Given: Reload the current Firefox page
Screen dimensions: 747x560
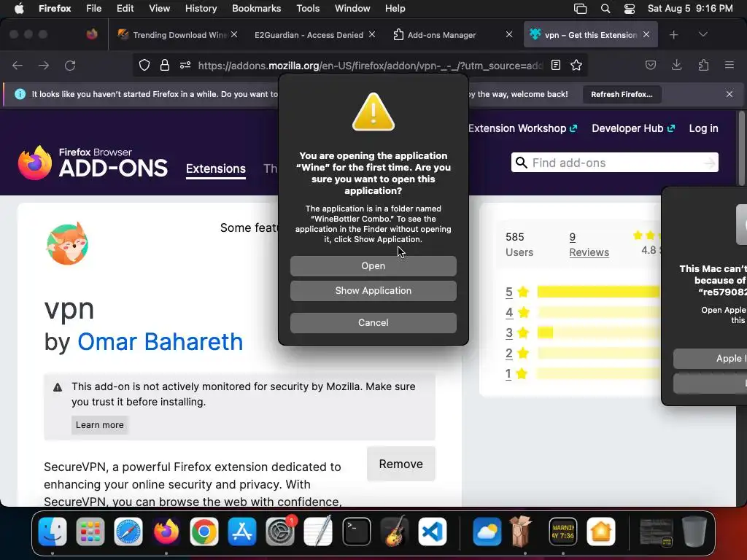Looking at the screenshot, I should coord(70,66).
